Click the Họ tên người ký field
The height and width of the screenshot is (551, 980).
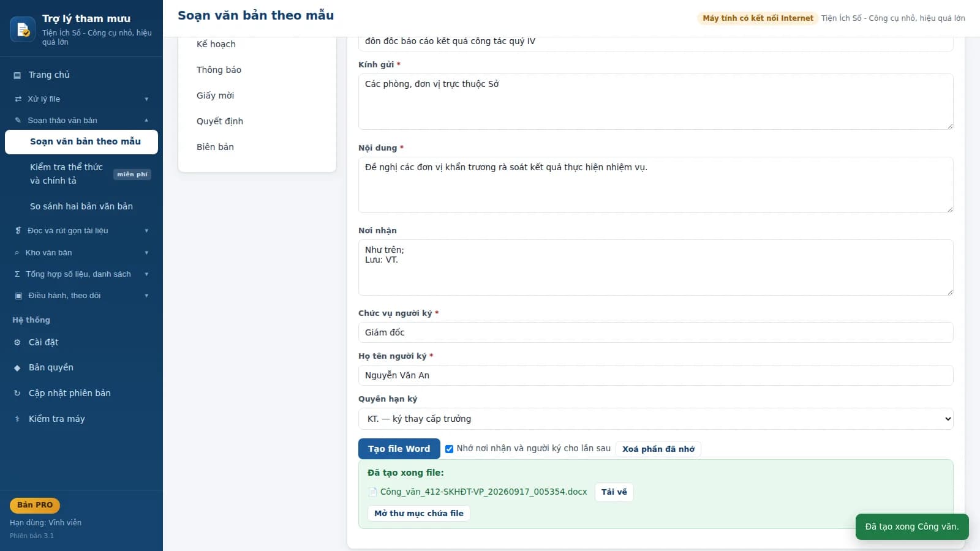pos(655,375)
